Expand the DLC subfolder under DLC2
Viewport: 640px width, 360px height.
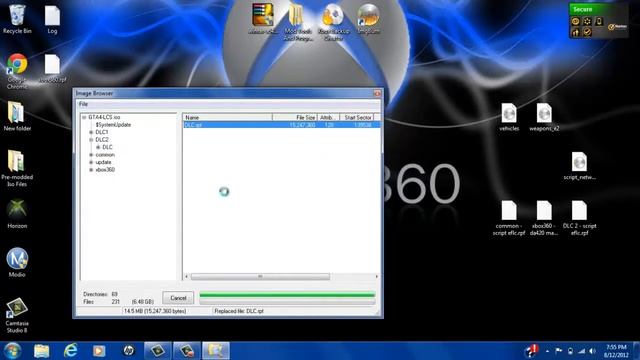(x=98, y=147)
